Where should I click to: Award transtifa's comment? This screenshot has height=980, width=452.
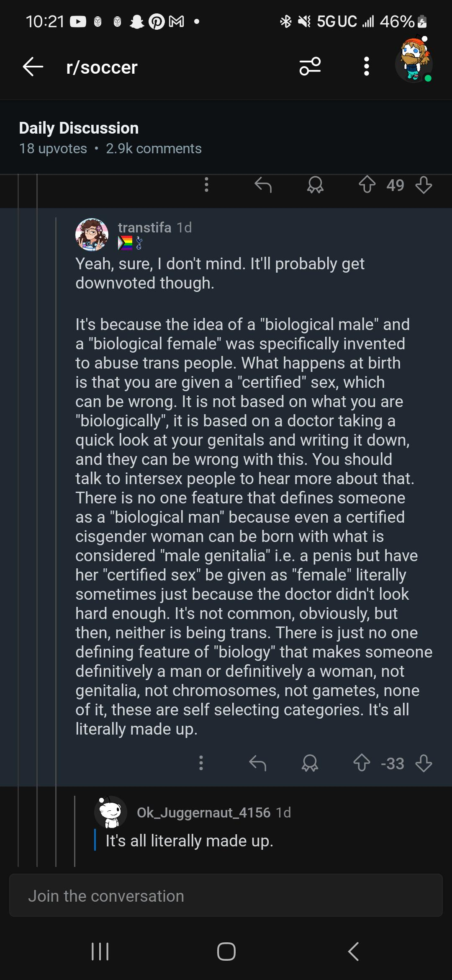pyautogui.click(x=310, y=763)
